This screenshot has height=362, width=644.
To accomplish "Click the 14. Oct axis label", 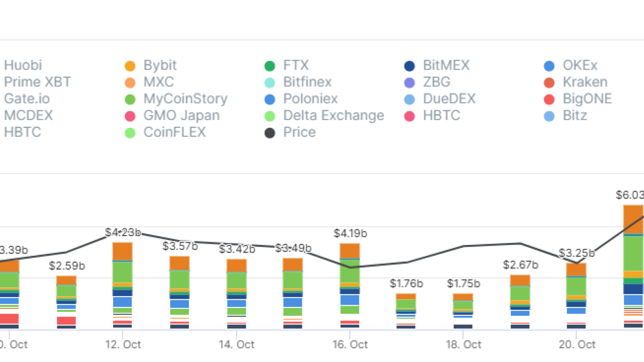I will pyautogui.click(x=237, y=345).
